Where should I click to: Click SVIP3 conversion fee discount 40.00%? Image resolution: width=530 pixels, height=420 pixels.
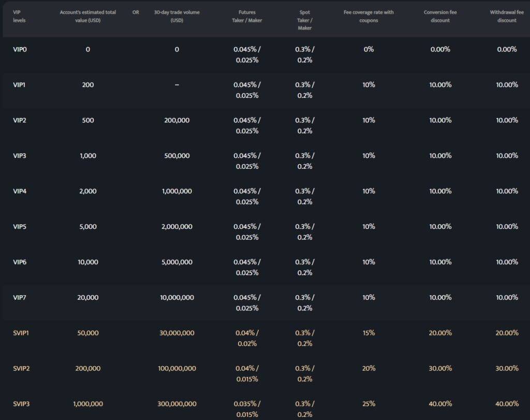(x=440, y=404)
